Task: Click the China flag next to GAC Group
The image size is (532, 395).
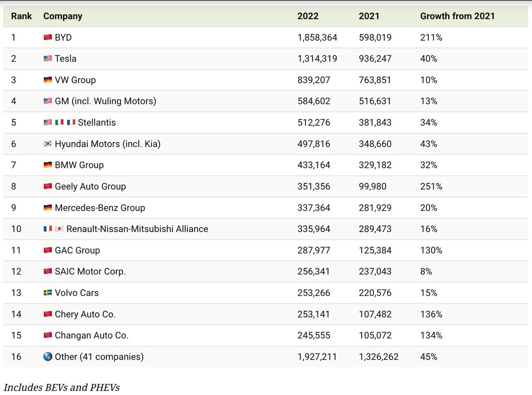Action: [48, 250]
